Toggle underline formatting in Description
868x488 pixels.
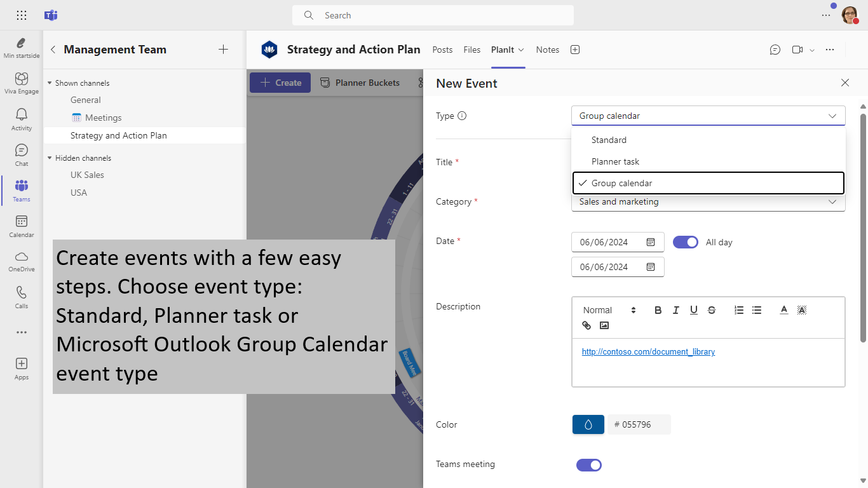click(x=694, y=310)
